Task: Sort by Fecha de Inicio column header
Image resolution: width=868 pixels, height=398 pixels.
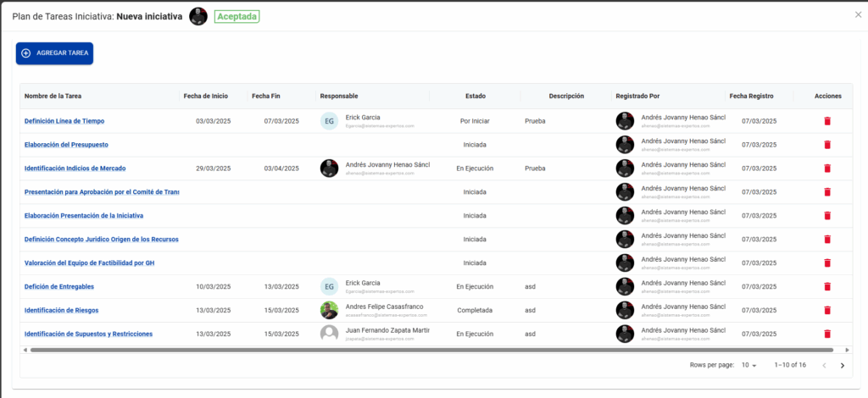Action: click(205, 97)
